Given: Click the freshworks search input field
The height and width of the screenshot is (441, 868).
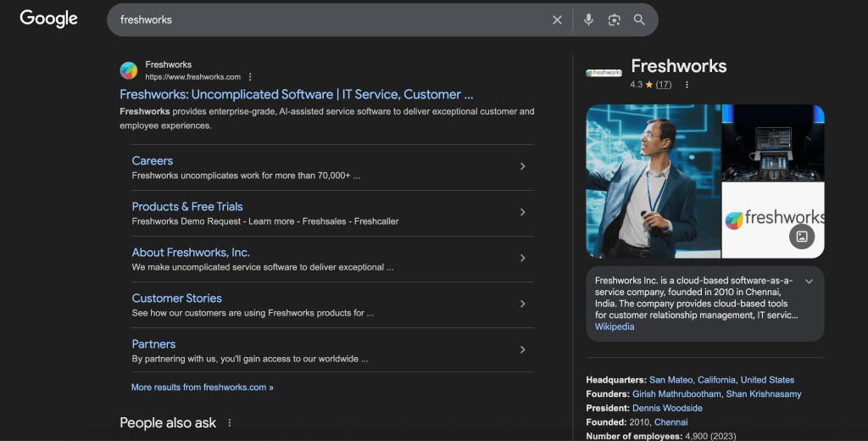Looking at the screenshot, I should click(x=331, y=20).
